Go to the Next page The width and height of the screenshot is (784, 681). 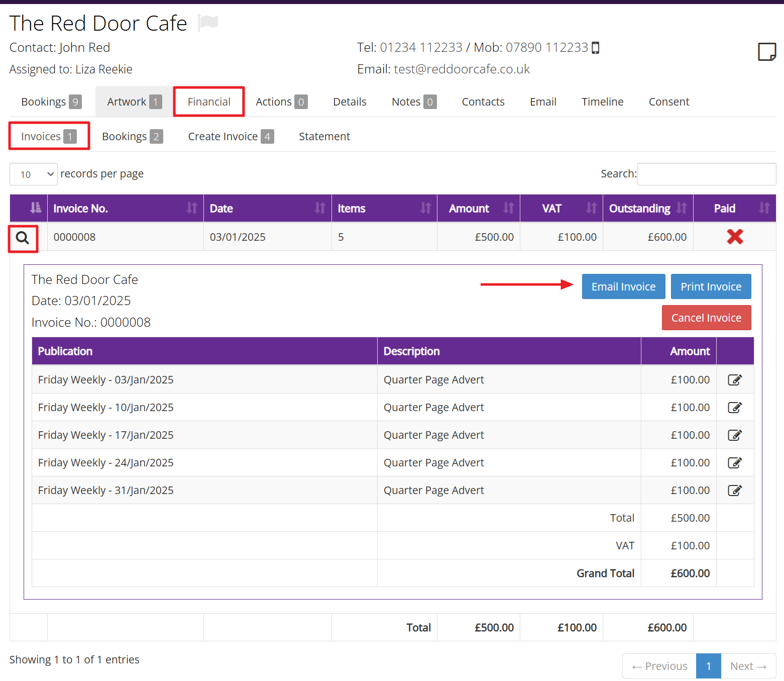(x=748, y=666)
